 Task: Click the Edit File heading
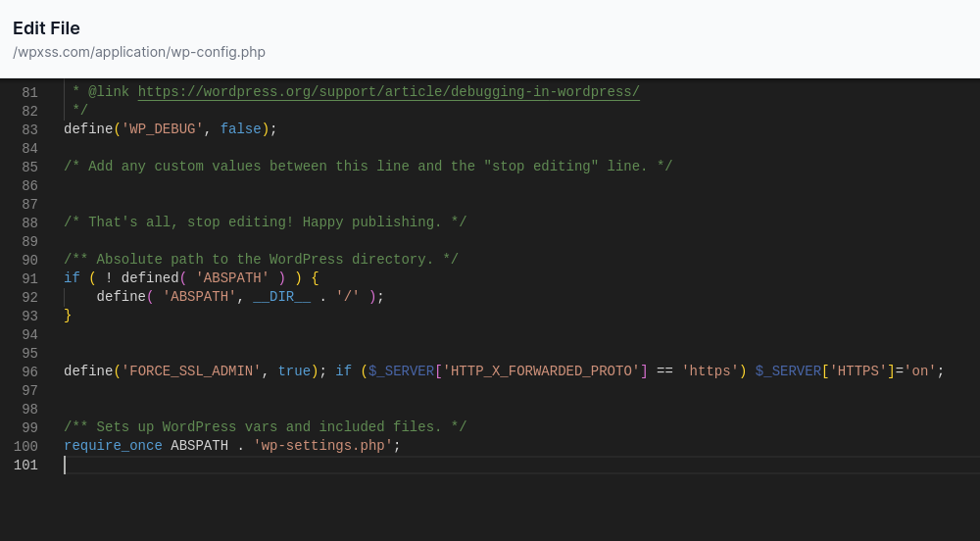(46, 28)
